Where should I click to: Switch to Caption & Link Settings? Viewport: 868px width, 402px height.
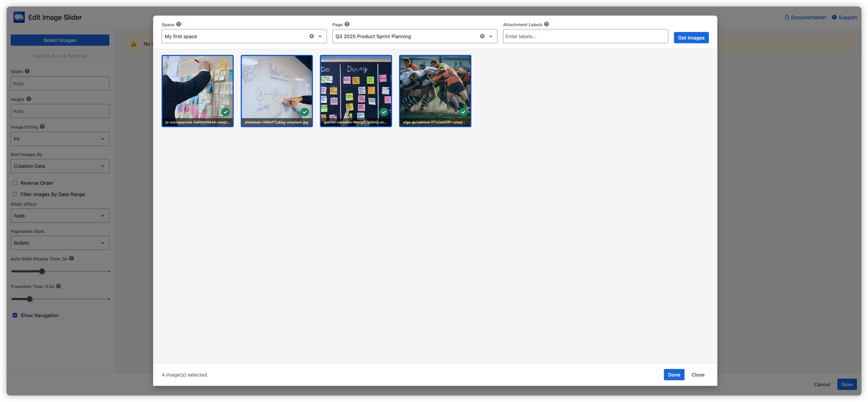(x=60, y=55)
